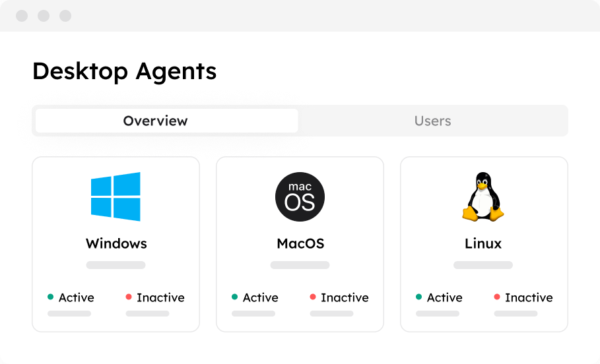Viewport: 600px width, 364px height.
Task: Click Active label in Windows card
Action: [76, 297]
